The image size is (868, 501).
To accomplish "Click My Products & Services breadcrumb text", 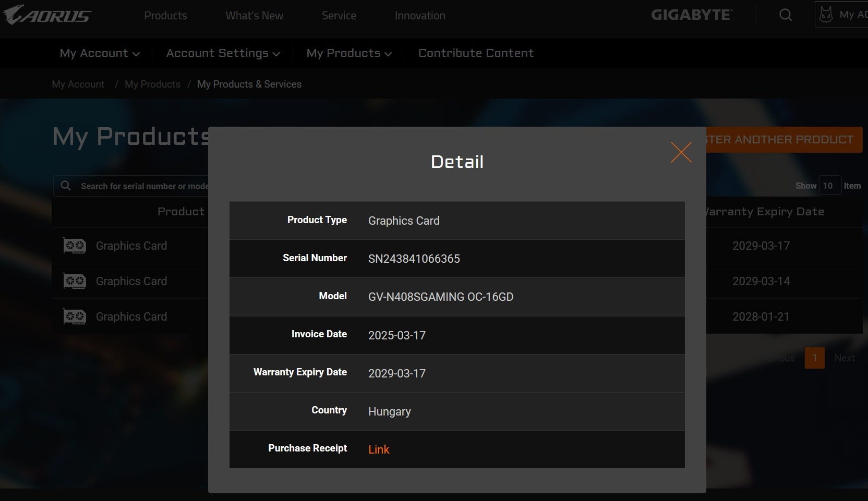I will pyautogui.click(x=249, y=84).
